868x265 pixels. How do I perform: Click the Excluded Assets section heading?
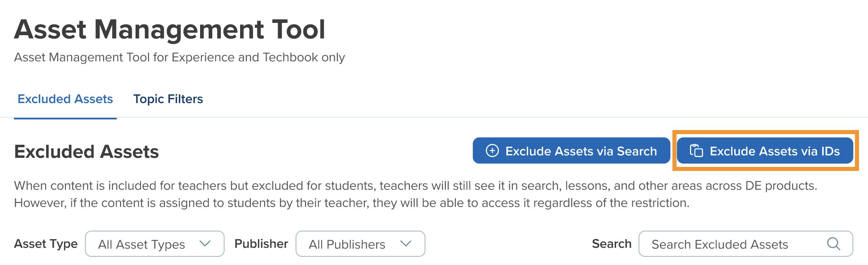(x=87, y=152)
